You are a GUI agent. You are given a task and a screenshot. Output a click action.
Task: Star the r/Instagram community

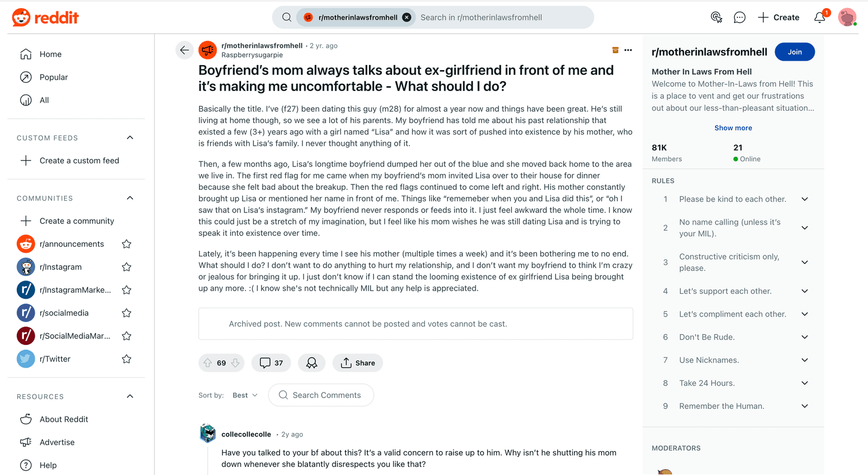point(126,267)
